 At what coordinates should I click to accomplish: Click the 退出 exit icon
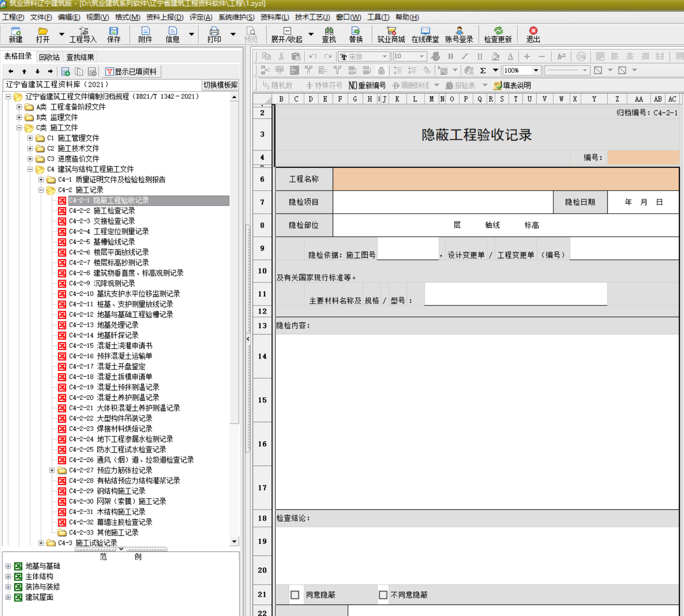pos(533,35)
